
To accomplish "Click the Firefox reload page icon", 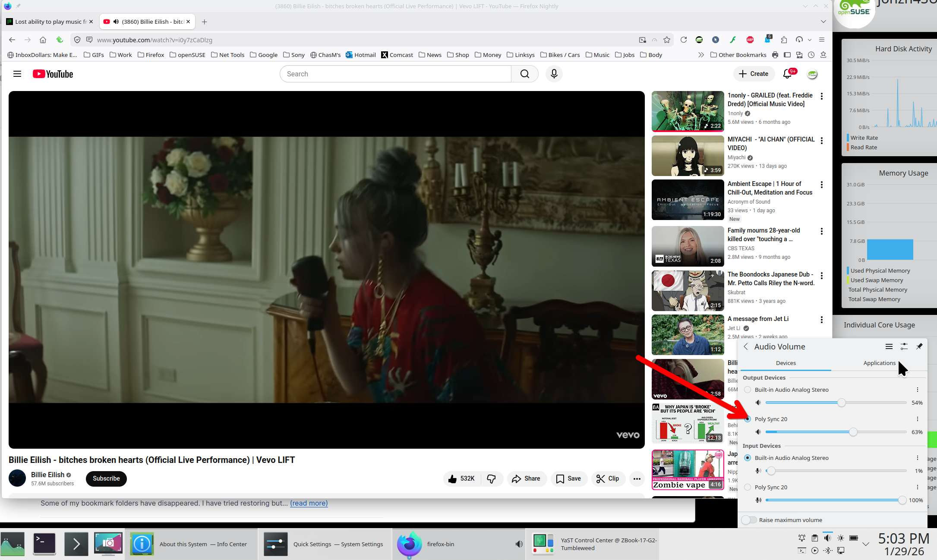I will (683, 40).
